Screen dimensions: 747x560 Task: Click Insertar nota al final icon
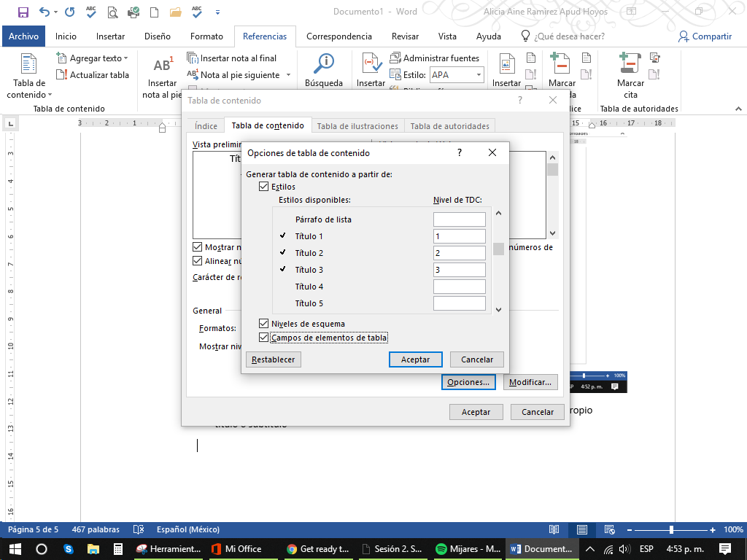[193, 58]
